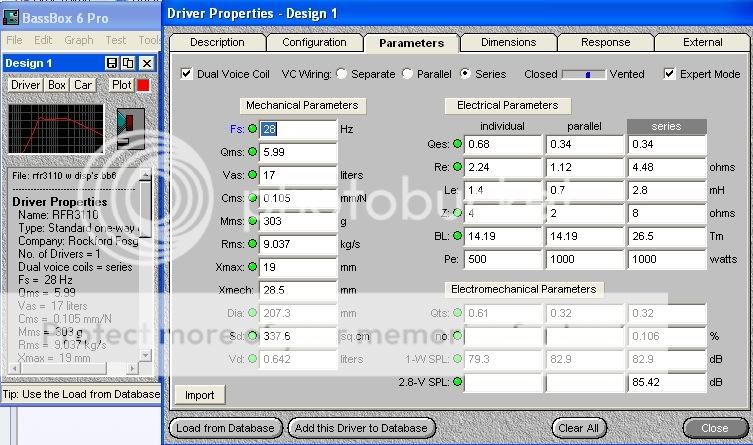The height and width of the screenshot is (445, 753).
Task: Open the speaker box thumbnail icon
Action: pos(130,129)
